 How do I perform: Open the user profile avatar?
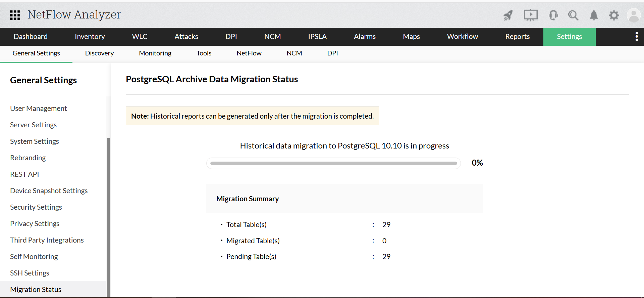[634, 15]
